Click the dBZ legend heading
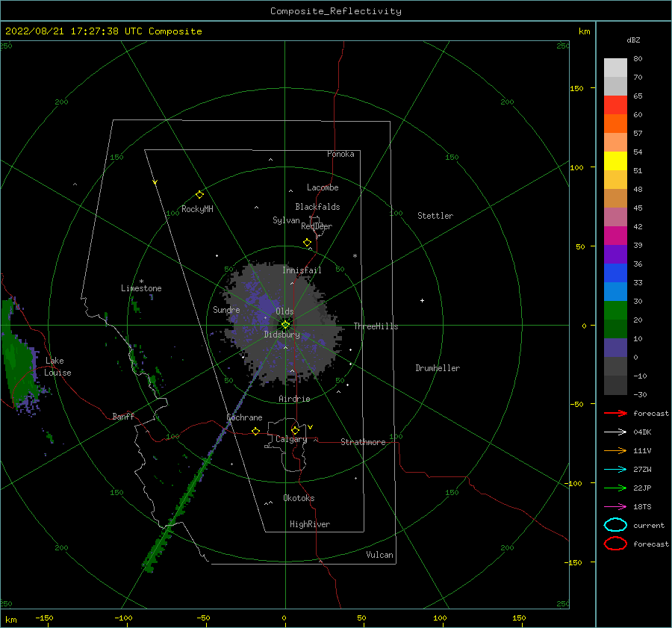Viewport: 672px width, 628px height. [x=633, y=40]
